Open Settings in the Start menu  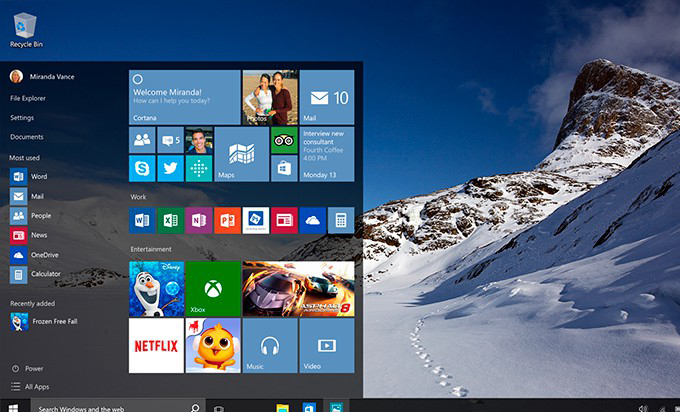point(22,118)
